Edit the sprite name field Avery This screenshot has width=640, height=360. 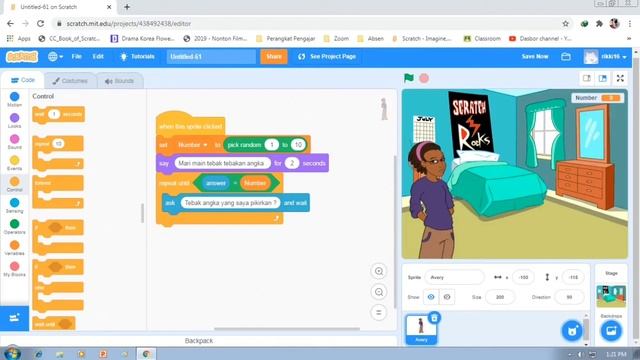[454, 277]
